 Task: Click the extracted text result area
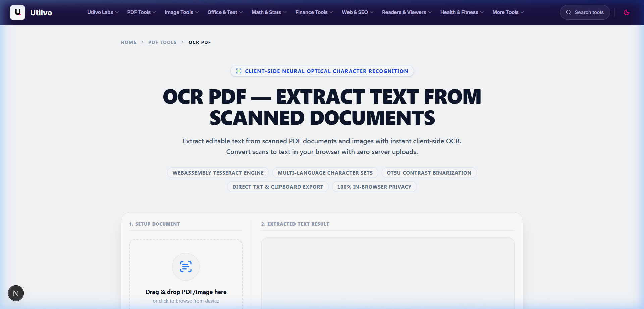pyautogui.click(x=388, y=273)
